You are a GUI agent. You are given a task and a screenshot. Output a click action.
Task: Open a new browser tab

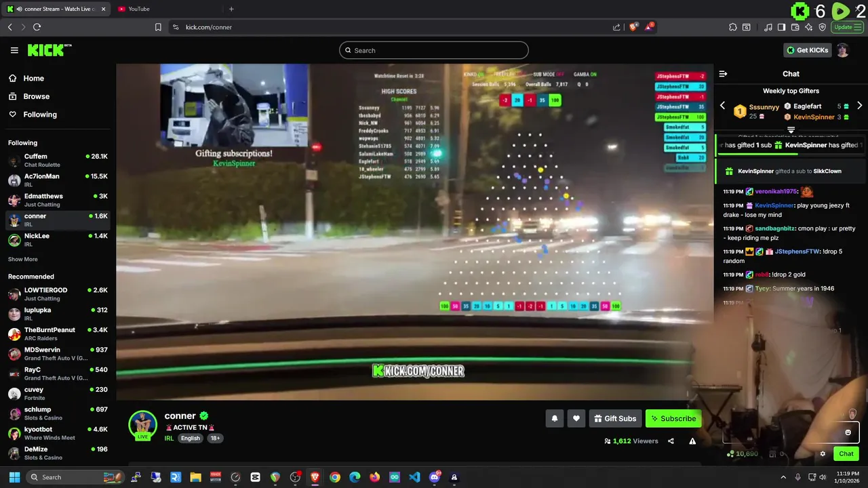[x=231, y=9]
